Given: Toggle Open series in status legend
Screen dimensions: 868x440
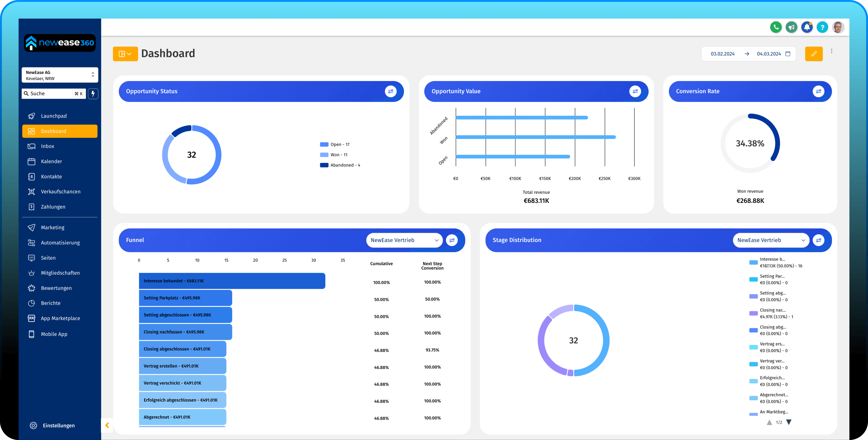Looking at the screenshot, I should (335, 145).
